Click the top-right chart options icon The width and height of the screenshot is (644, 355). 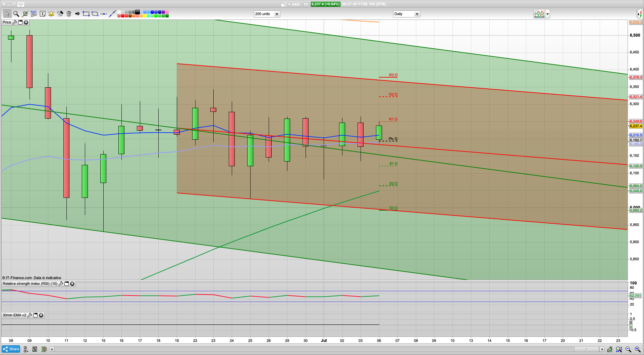640,14
